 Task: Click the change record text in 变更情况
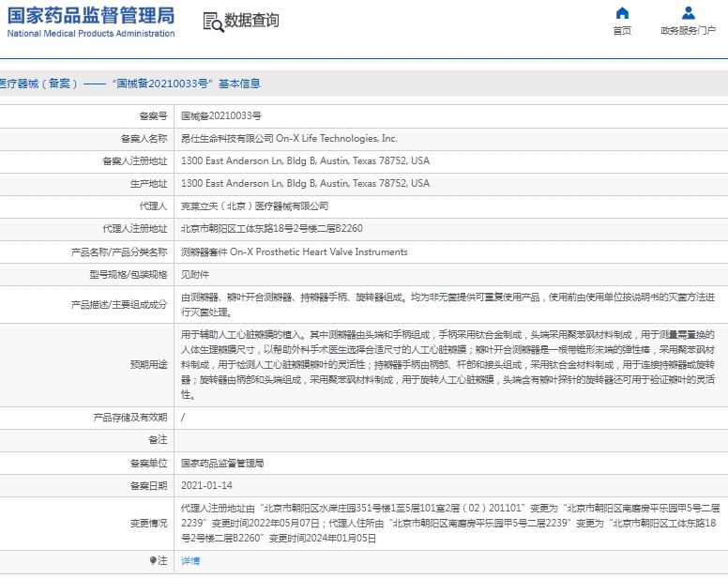pyautogui.click(x=450, y=524)
